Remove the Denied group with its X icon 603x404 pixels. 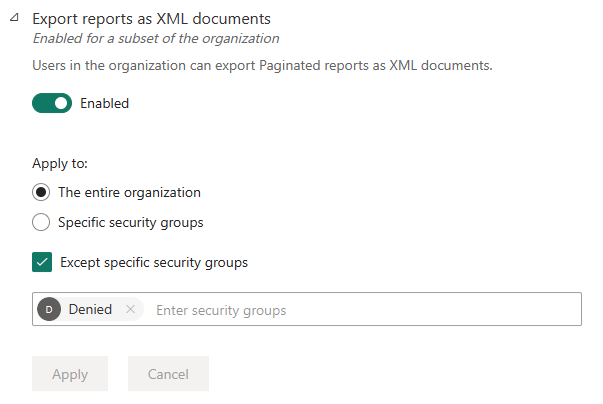tap(130, 310)
